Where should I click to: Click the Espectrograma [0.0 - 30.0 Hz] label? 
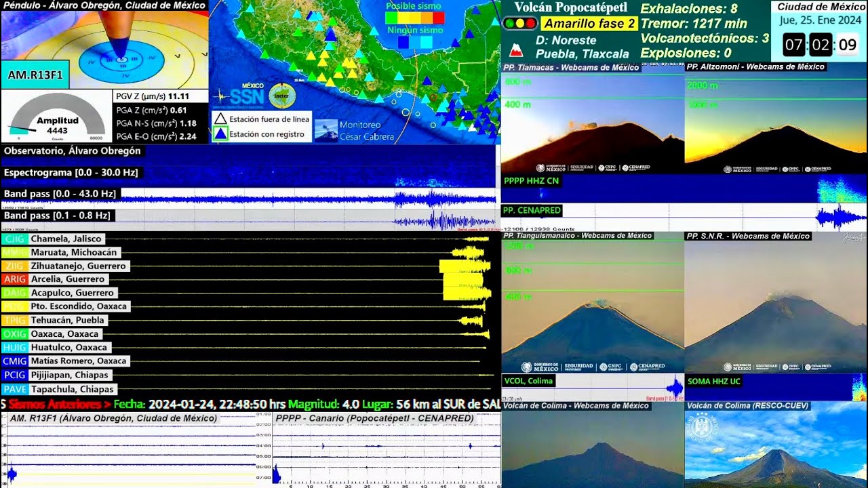[71, 172]
